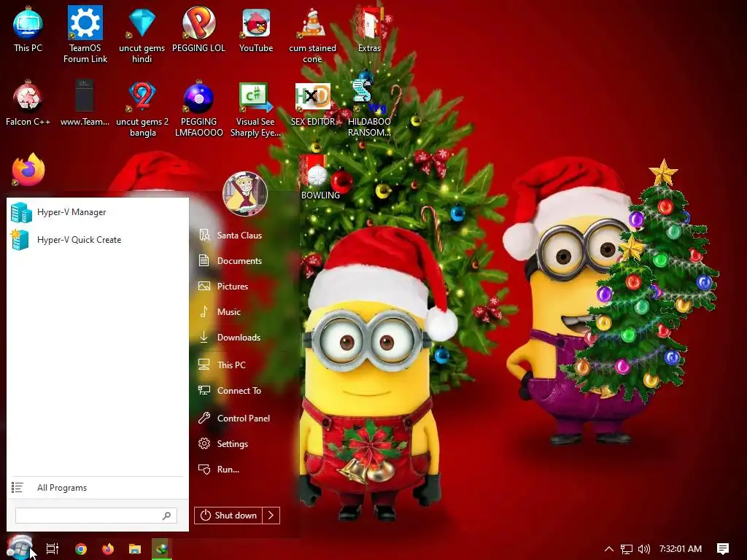Viewport: 747px width, 560px height.
Task: Open the BOWLING desktop icon
Action: pyautogui.click(x=320, y=177)
